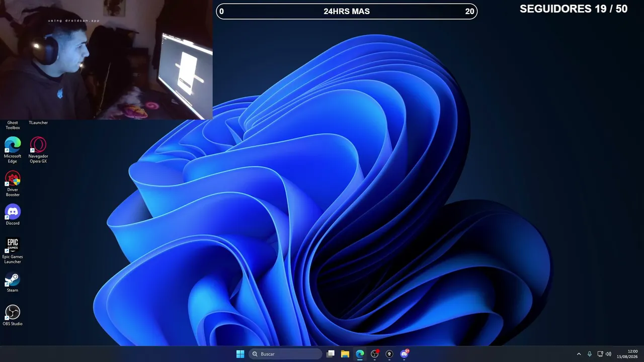The width and height of the screenshot is (644, 362).
Task: Launch Steam desktop shortcut
Action: point(13,282)
